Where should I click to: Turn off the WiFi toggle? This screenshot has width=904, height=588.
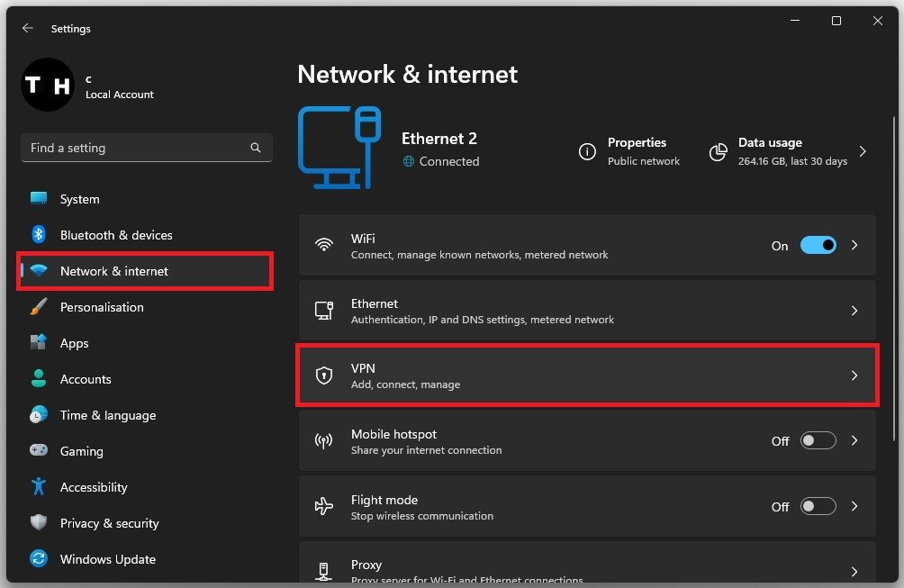coord(818,245)
